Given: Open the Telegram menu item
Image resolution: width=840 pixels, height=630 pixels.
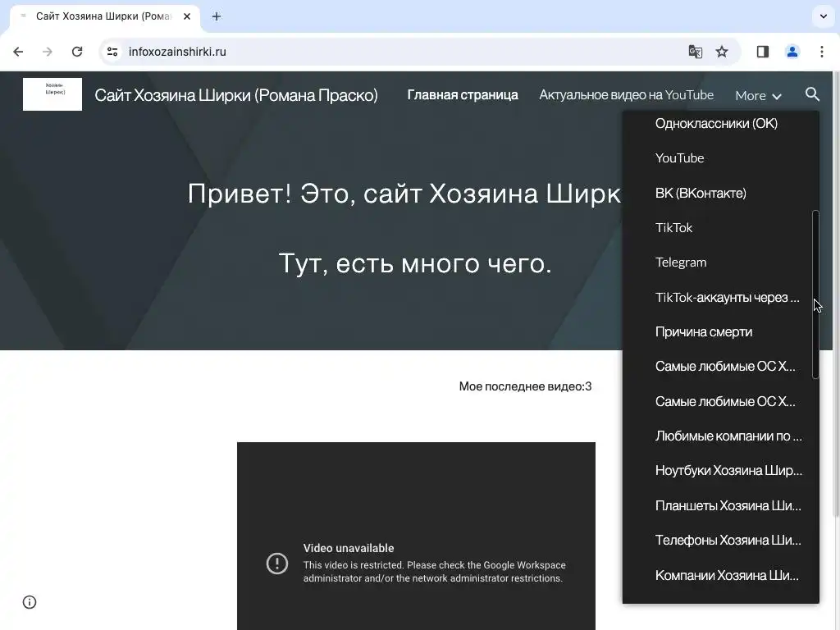Looking at the screenshot, I should (681, 262).
